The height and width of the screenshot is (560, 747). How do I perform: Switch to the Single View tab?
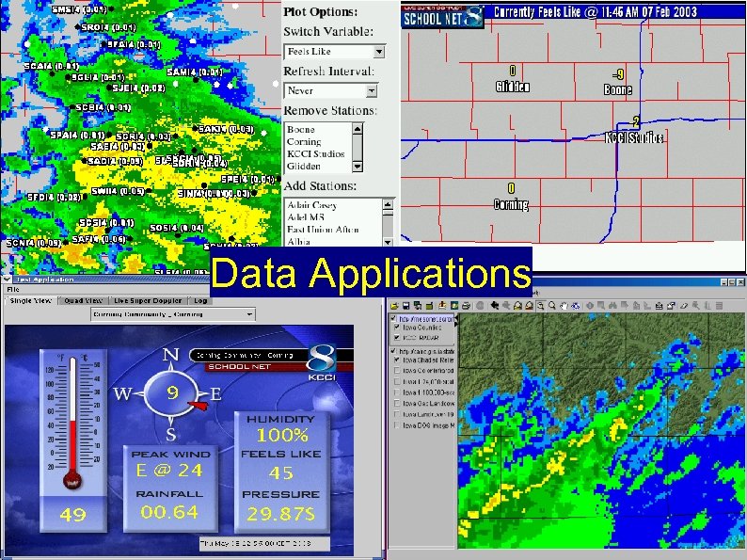(31, 301)
